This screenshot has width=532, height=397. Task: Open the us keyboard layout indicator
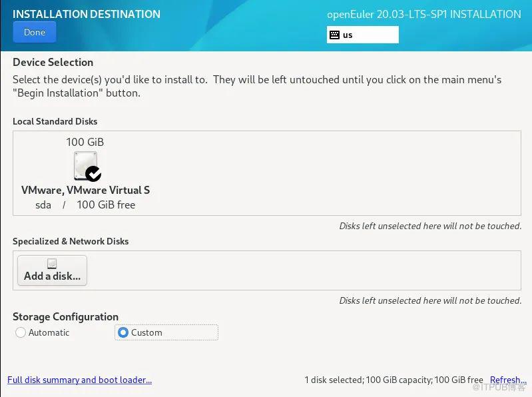point(363,35)
